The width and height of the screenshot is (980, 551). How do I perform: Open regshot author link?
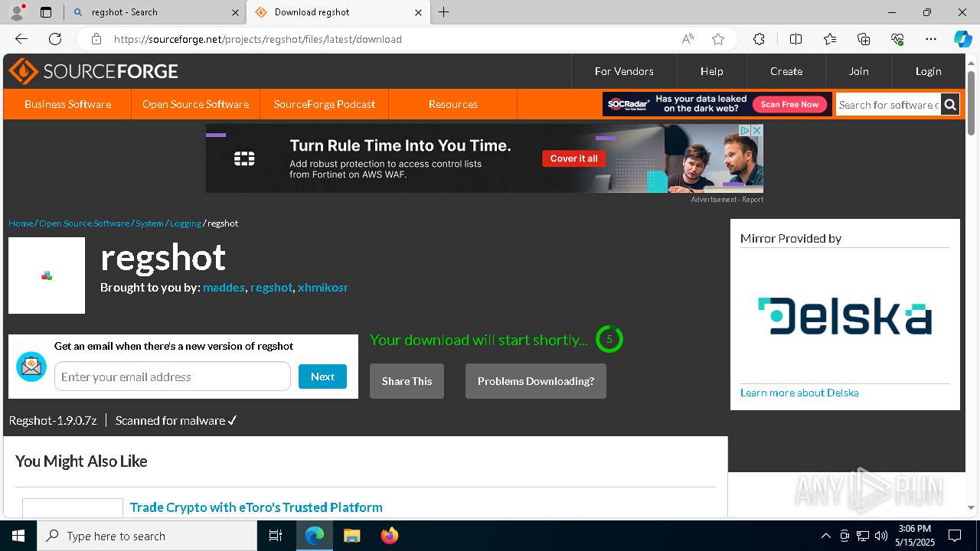pos(271,288)
